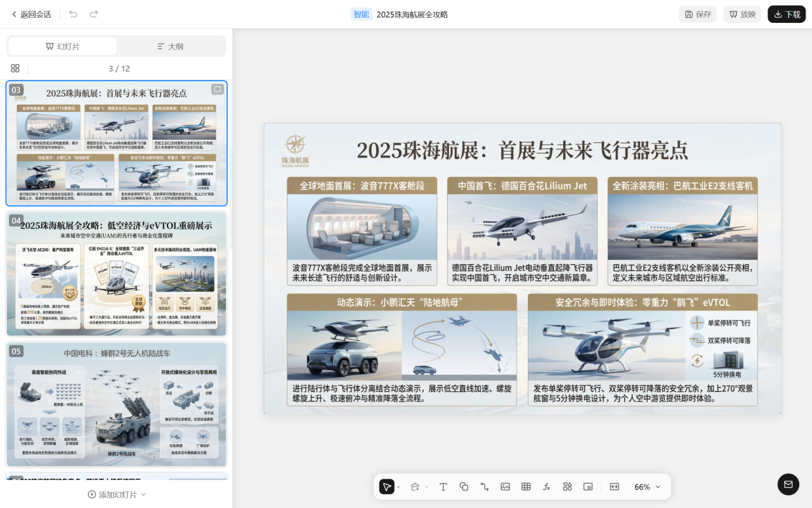The height and width of the screenshot is (508, 812).
Task: Click the fit-to-width zoom icon
Action: tap(614, 486)
